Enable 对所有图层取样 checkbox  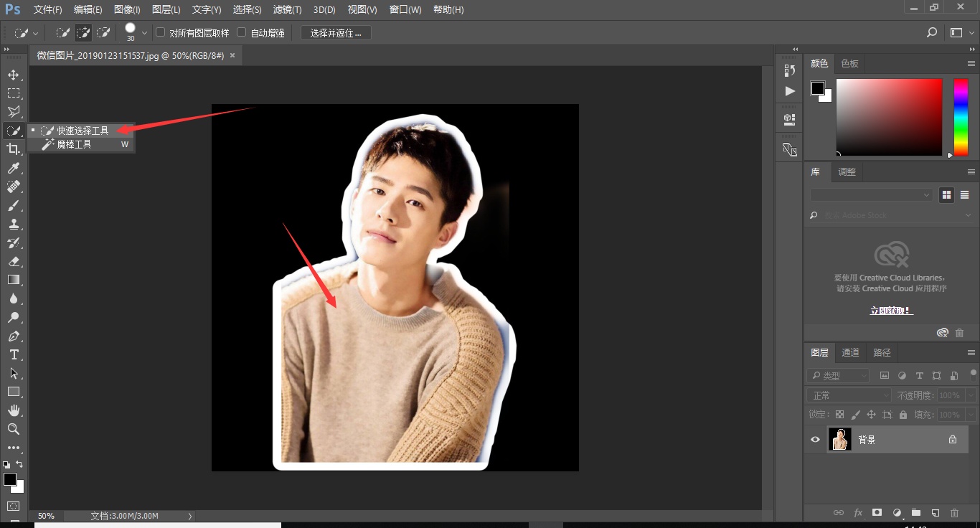pos(161,32)
